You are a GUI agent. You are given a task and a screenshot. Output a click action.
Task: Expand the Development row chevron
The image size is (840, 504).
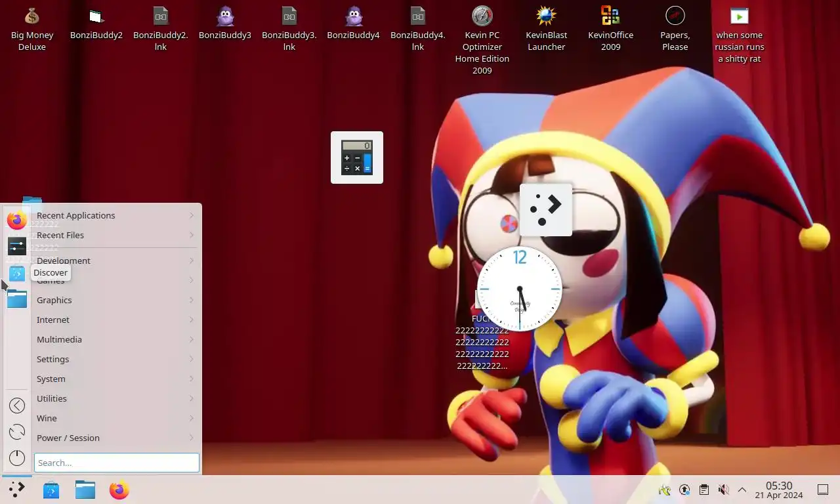(192, 261)
